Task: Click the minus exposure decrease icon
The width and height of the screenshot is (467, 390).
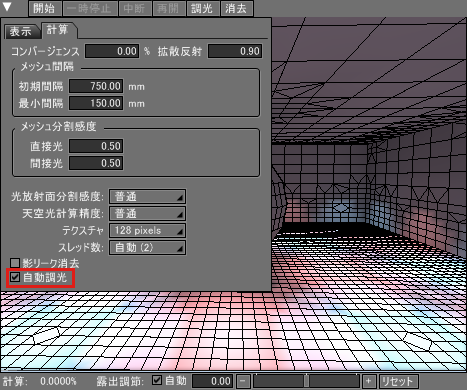Action: coord(244,381)
